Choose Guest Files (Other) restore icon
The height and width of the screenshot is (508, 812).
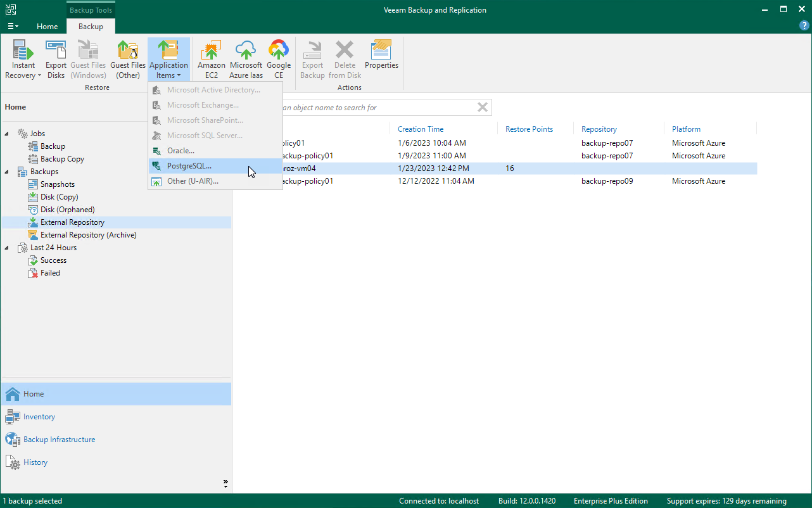click(128, 60)
